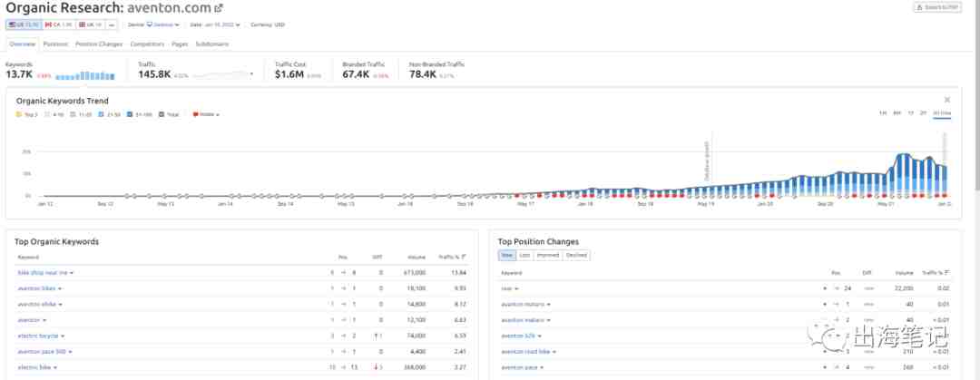Expand the aventon pace dropdown arrow
This screenshot has height=380, width=980.
541,367
